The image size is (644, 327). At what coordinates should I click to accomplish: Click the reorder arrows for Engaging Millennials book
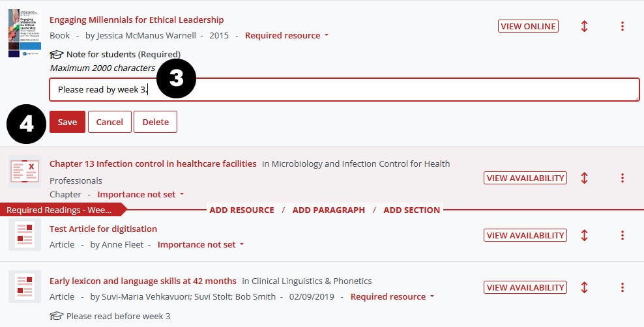click(x=584, y=27)
